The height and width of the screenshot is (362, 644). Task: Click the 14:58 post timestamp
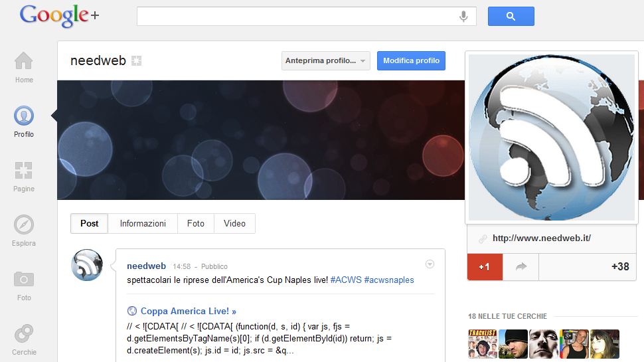pos(181,266)
